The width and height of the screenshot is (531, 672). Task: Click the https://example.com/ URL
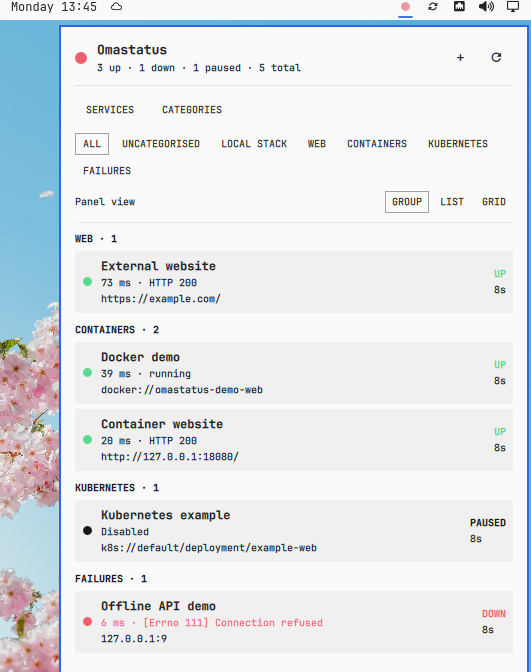(161, 299)
